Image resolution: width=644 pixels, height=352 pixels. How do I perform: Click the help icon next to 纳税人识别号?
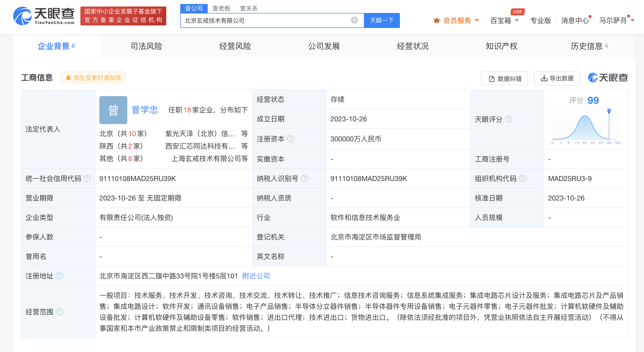305,178
